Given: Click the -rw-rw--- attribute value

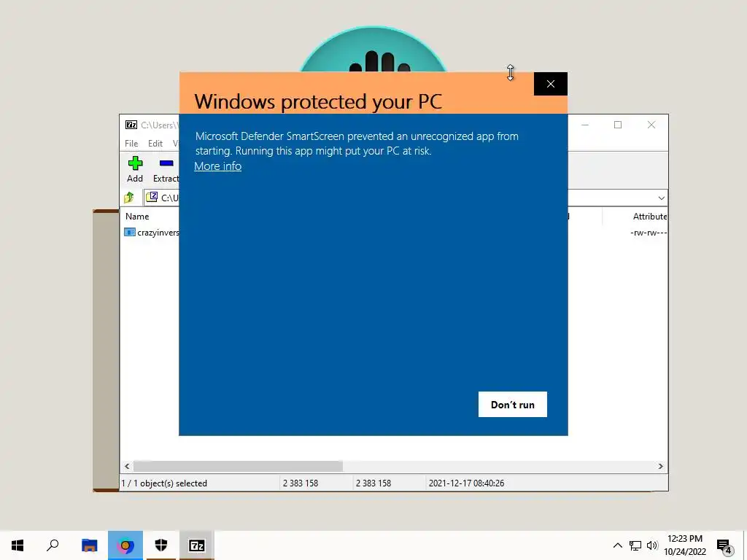Looking at the screenshot, I should 649,233.
